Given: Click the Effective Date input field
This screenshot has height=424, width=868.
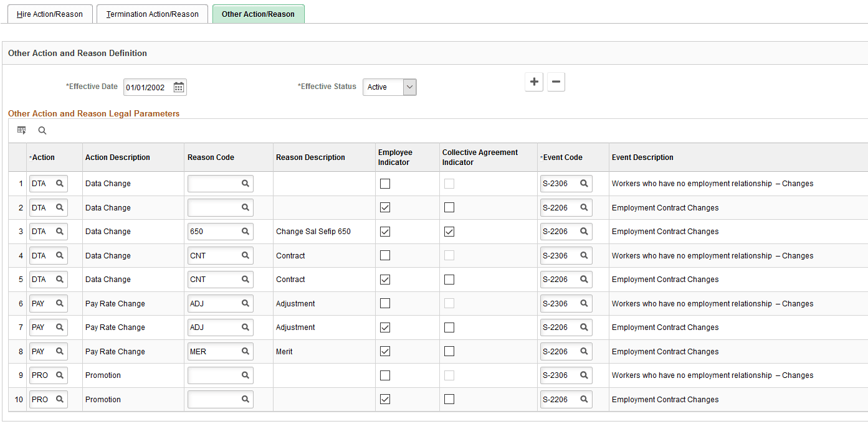Looking at the screenshot, I should pyautogui.click(x=147, y=87).
